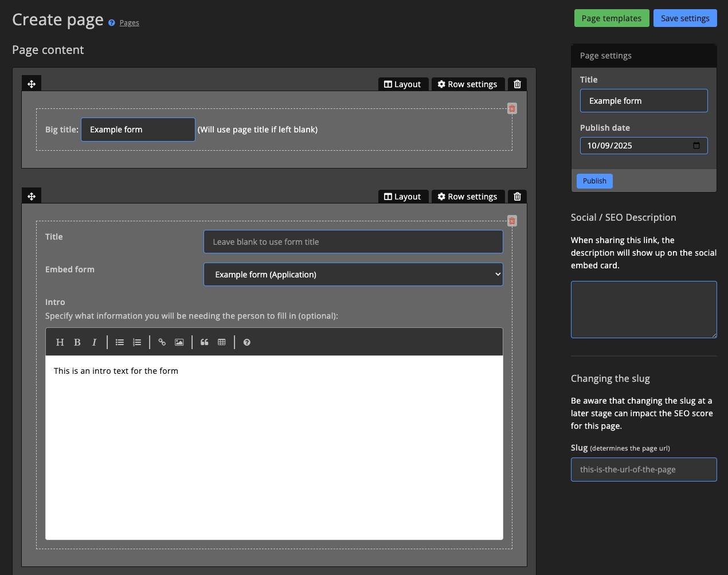
Task: Insert a heading using the H icon
Action: pyautogui.click(x=60, y=342)
